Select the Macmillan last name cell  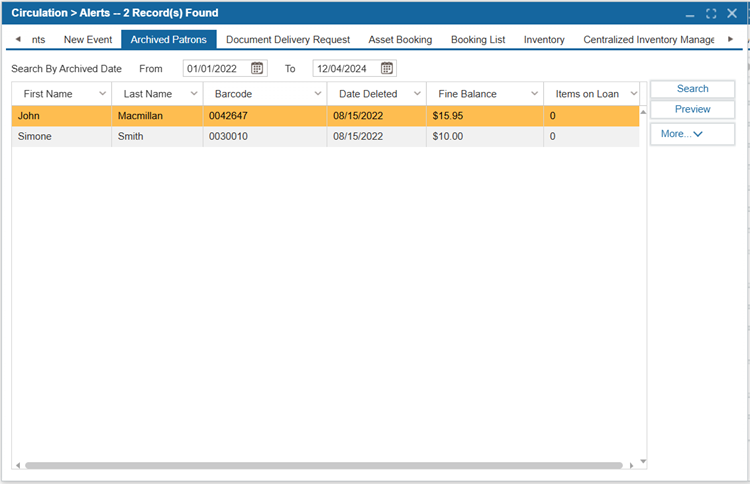[x=157, y=116]
